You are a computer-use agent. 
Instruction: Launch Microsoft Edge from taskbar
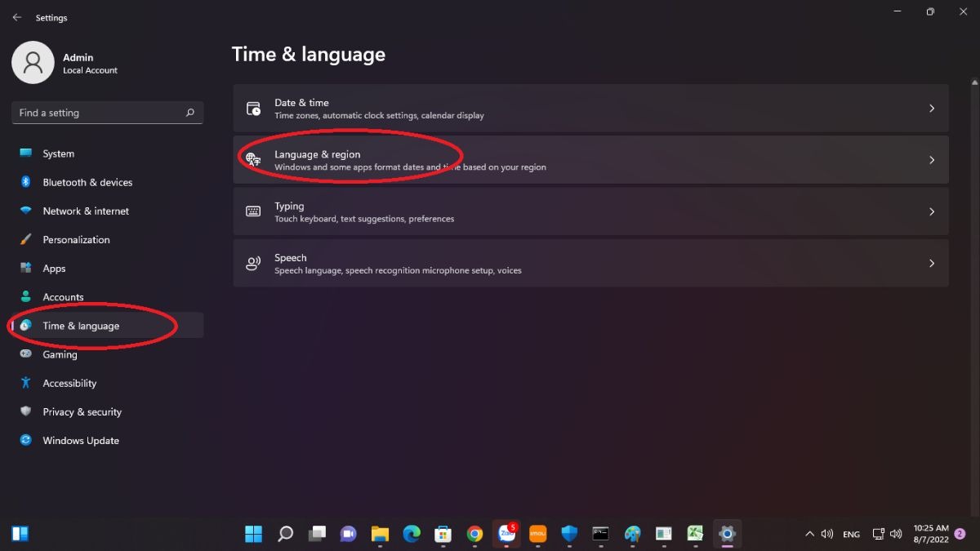[412, 534]
